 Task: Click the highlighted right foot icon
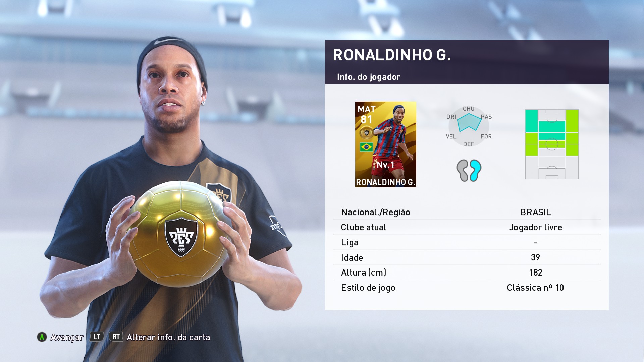point(475,170)
